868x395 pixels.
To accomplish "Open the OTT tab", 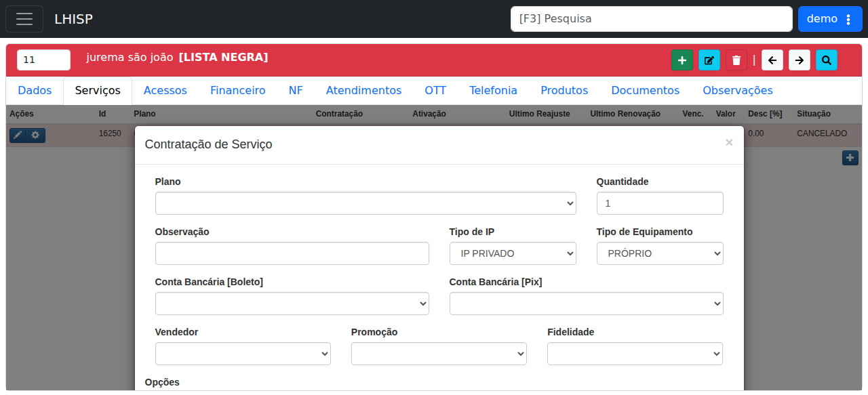I will (x=435, y=91).
